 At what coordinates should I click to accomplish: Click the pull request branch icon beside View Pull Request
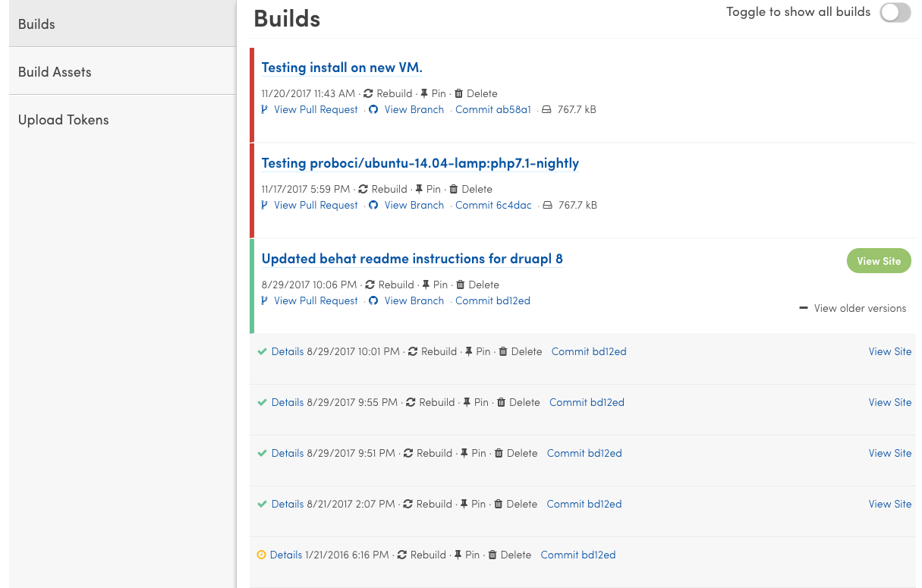tap(264, 109)
